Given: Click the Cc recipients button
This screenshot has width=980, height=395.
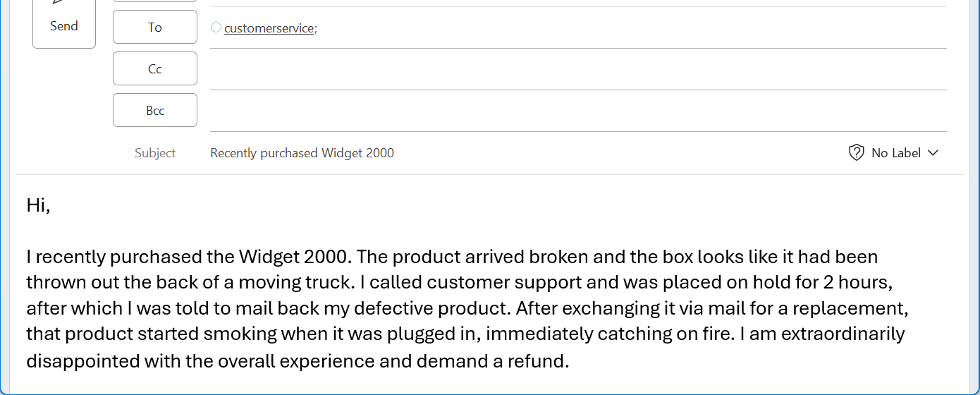Looking at the screenshot, I should pyautogui.click(x=155, y=69).
